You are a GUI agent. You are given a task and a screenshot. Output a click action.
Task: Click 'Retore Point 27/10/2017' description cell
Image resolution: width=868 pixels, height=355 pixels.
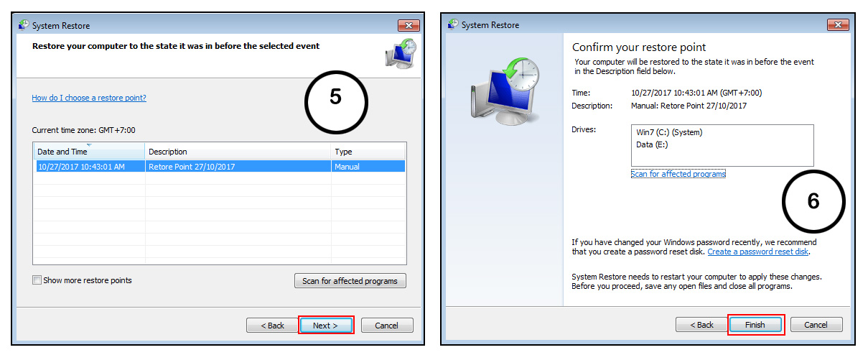(x=192, y=167)
